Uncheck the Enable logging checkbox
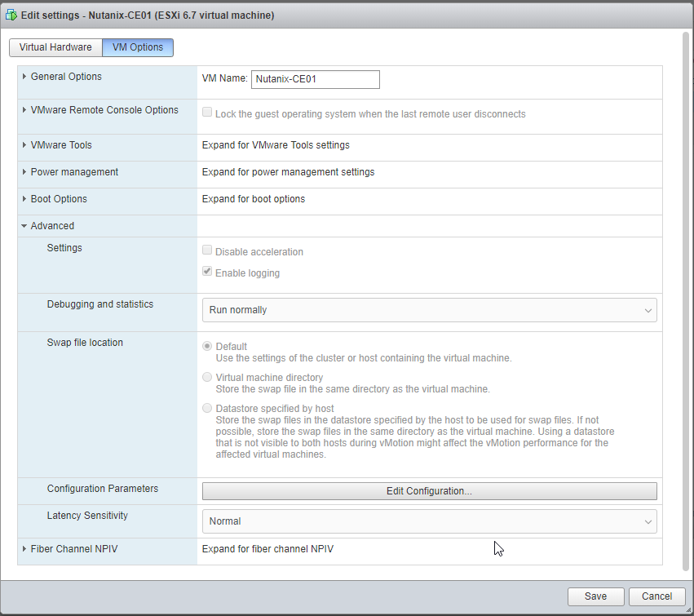 (207, 273)
